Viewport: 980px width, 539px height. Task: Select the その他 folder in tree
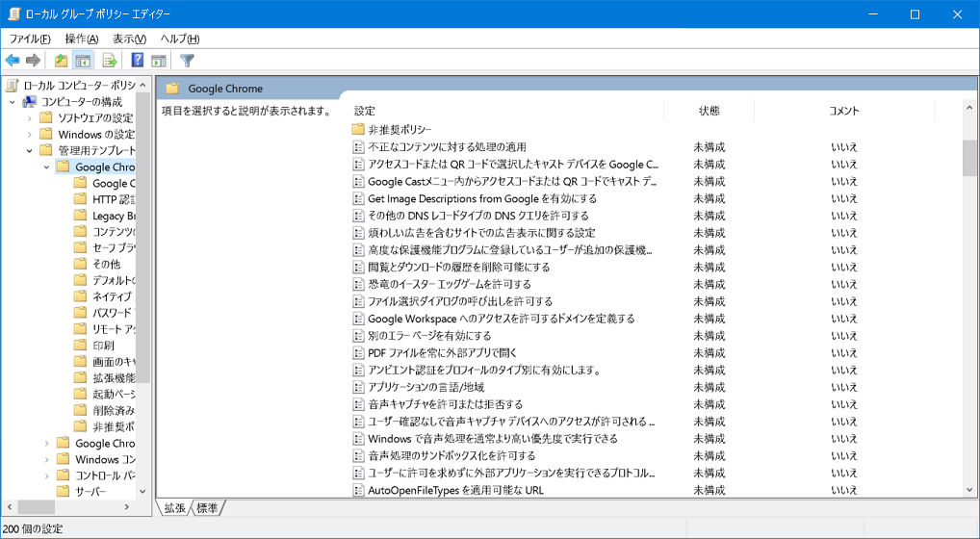[97, 264]
